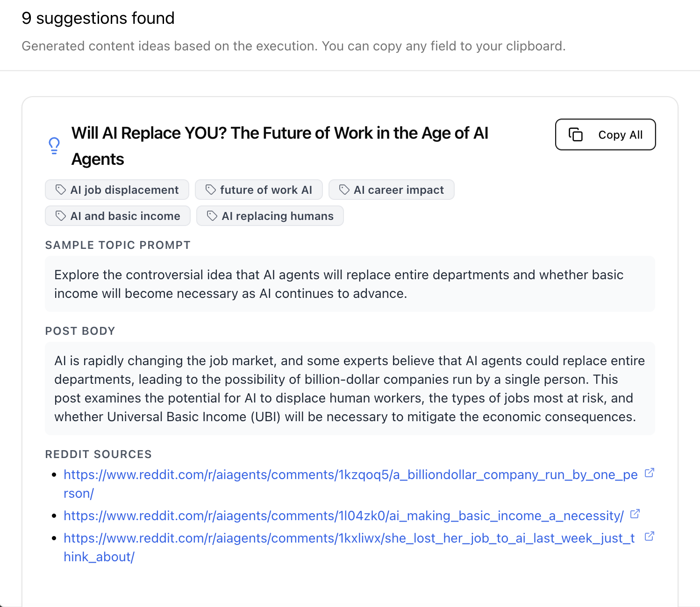Open external link icon for basic income source
Screen dimensions: 700x607
[x=635, y=514]
